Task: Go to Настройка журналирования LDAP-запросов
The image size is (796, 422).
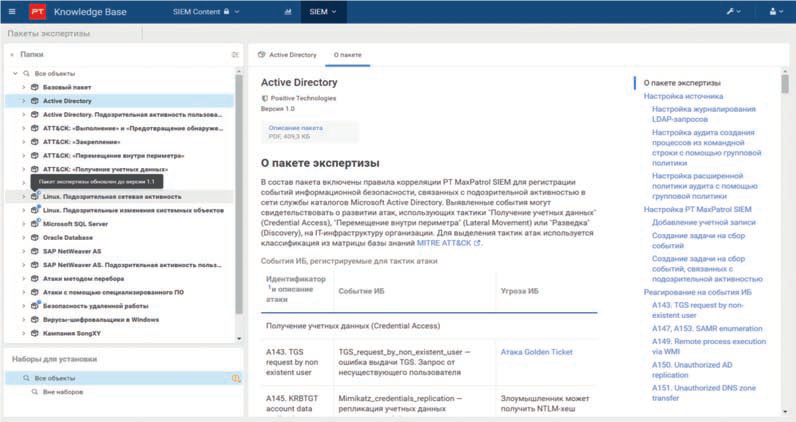Action: [x=704, y=114]
